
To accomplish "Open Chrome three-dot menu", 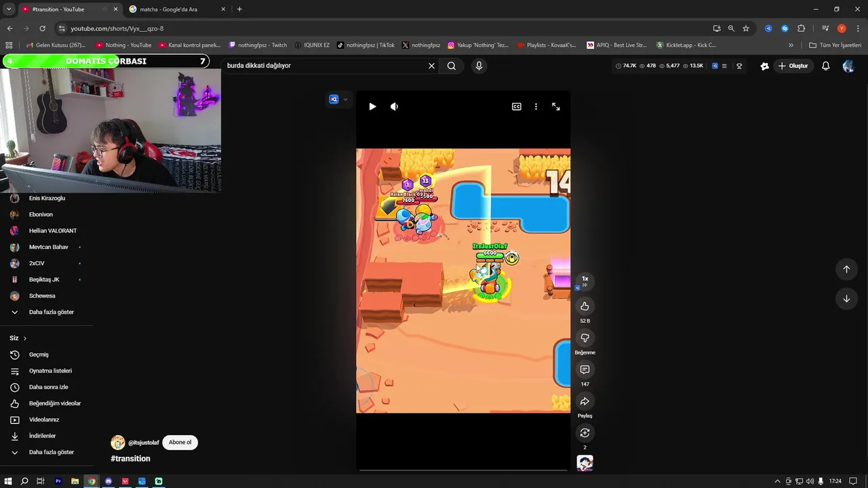I will click(x=857, y=28).
